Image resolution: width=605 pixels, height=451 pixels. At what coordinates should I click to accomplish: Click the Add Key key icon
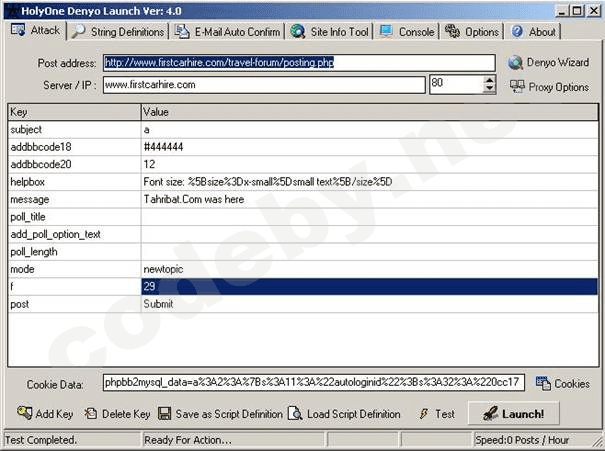[25, 413]
